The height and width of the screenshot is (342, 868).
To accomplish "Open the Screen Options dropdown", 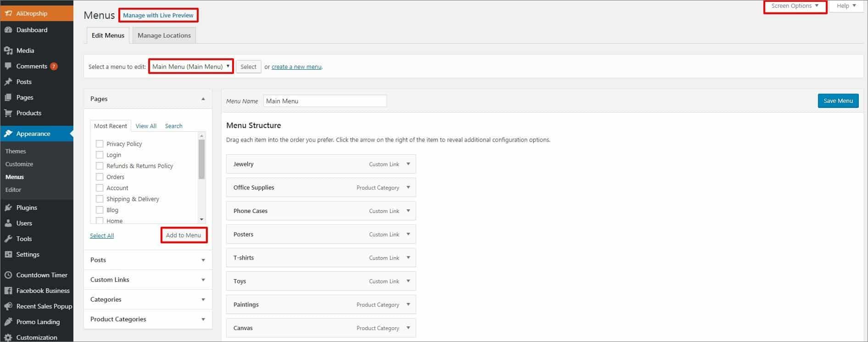I will click(x=795, y=6).
